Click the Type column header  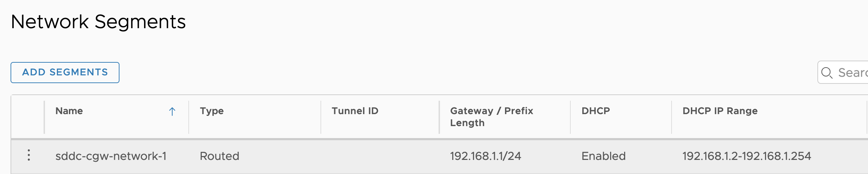click(212, 111)
